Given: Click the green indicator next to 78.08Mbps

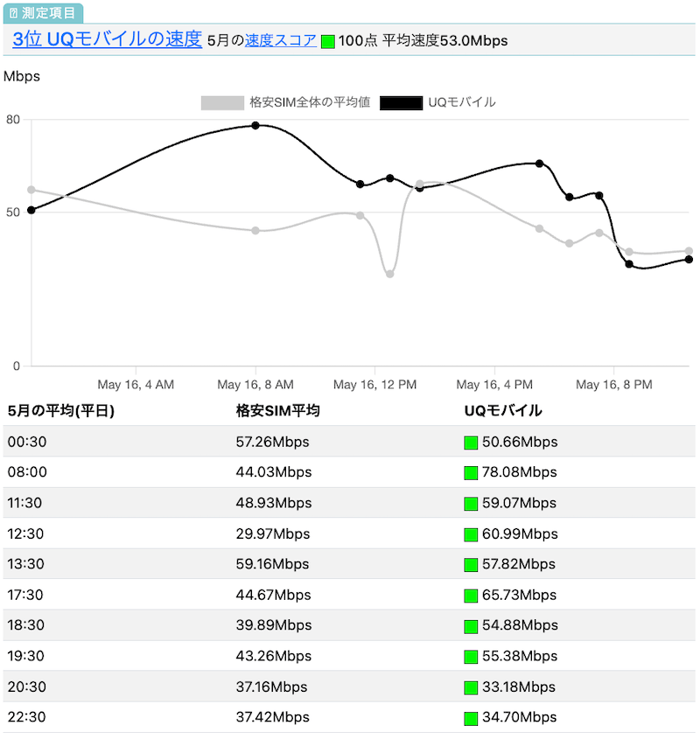Looking at the screenshot, I should (471, 473).
